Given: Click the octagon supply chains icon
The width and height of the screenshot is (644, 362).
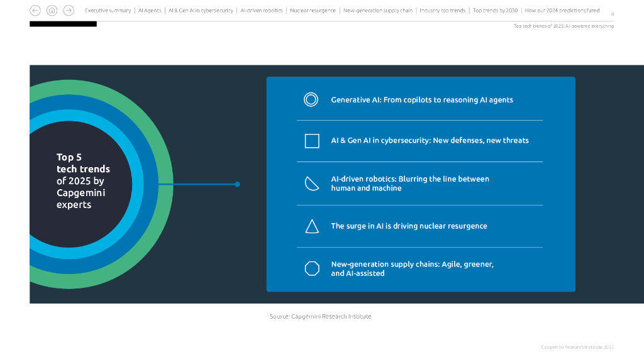Looking at the screenshot, I should [x=312, y=268].
